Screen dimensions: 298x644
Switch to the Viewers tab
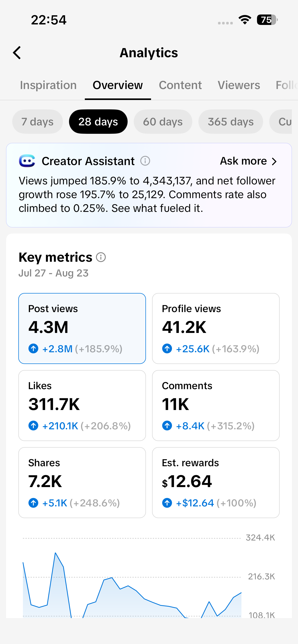pyautogui.click(x=239, y=85)
